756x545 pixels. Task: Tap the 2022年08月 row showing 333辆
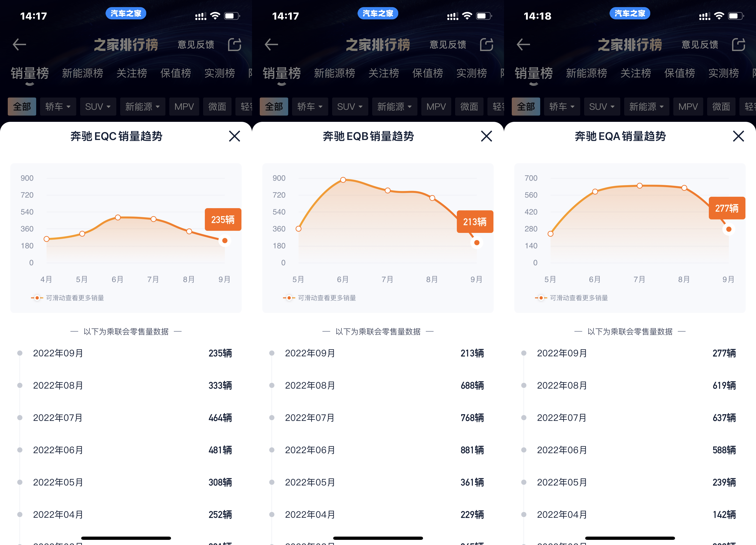126,386
